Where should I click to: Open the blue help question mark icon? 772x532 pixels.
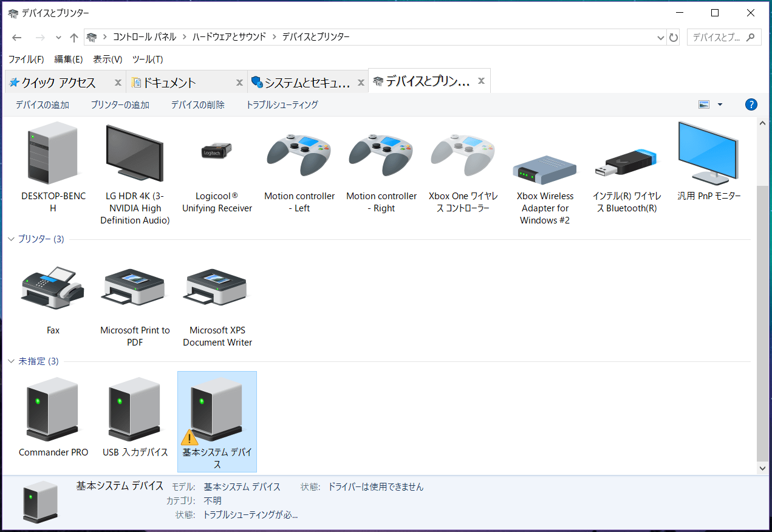751,104
